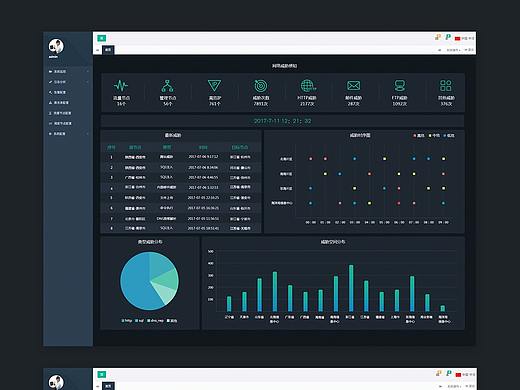Screen dimensions: 520x390
Task: Click the green P icon in upper window header
Action: (448, 37)
